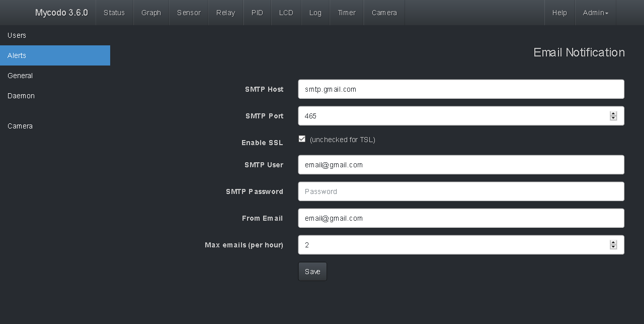Click the Save button
This screenshot has height=324, width=644.
(x=312, y=272)
